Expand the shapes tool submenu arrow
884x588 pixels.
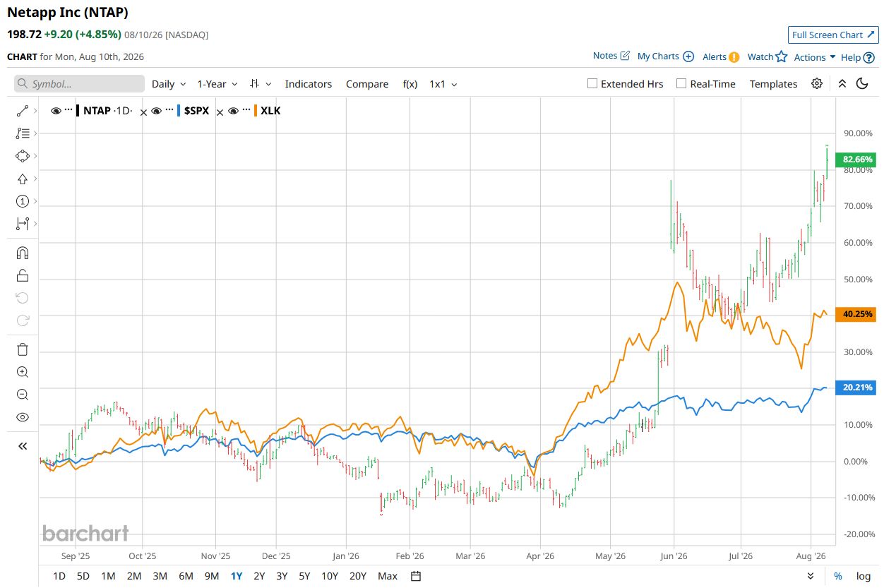coord(35,155)
